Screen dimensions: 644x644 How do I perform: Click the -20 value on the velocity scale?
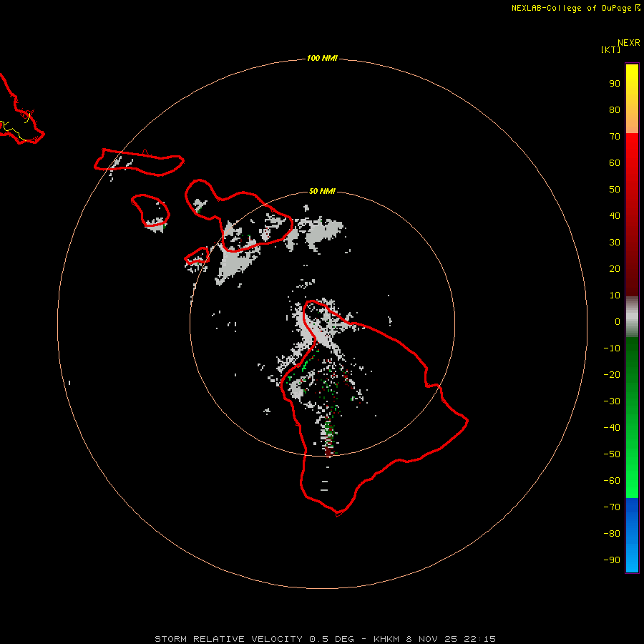(x=612, y=375)
